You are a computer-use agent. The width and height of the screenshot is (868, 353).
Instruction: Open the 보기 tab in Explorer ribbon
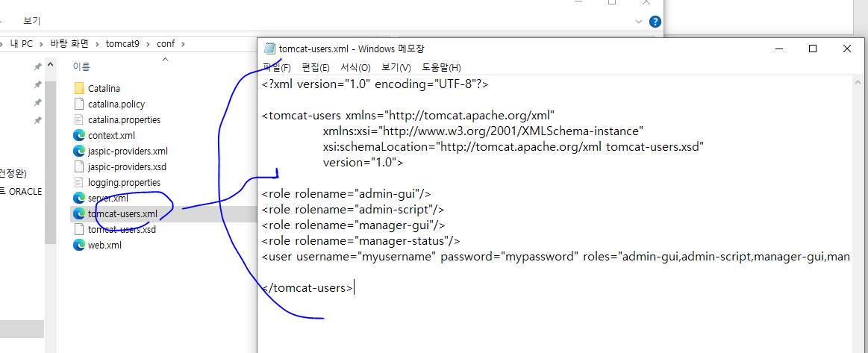click(x=31, y=21)
